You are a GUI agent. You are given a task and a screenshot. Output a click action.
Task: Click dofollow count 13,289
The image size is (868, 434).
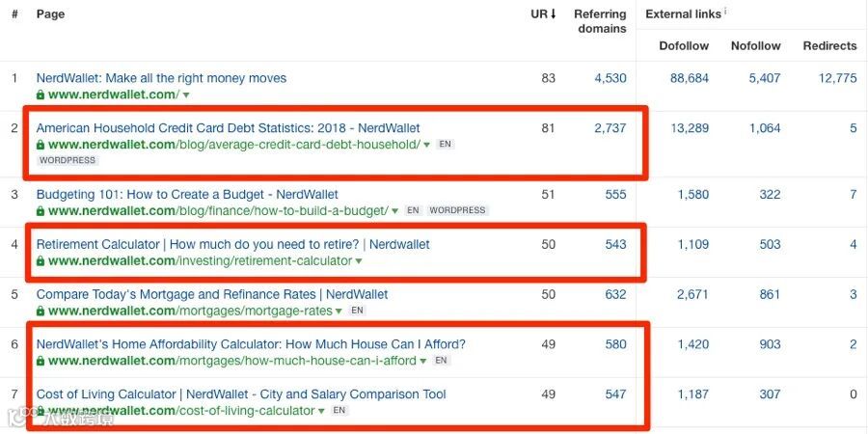click(690, 128)
